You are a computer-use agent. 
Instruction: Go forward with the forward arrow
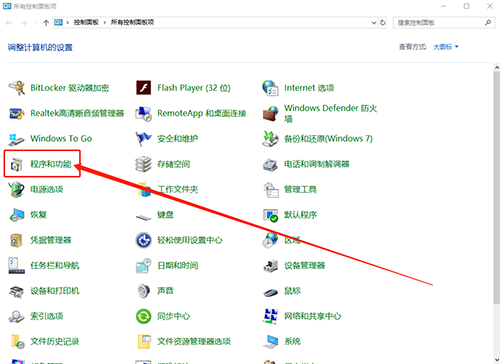[23, 23]
